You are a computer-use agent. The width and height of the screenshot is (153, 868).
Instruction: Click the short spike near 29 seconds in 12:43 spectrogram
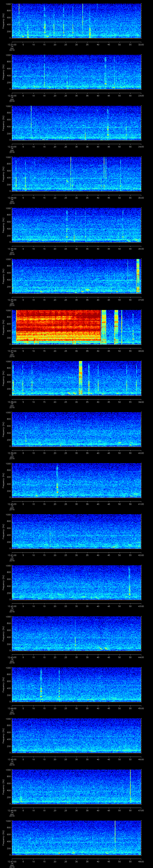click(75, 640)
